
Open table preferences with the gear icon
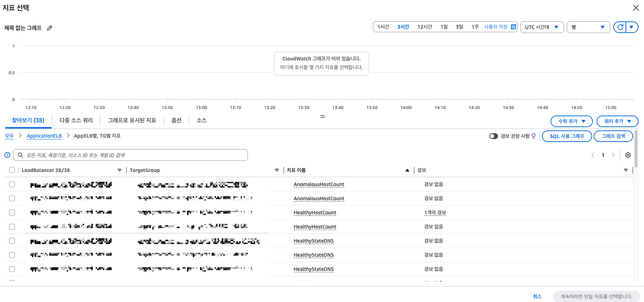click(x=628, y=155)
